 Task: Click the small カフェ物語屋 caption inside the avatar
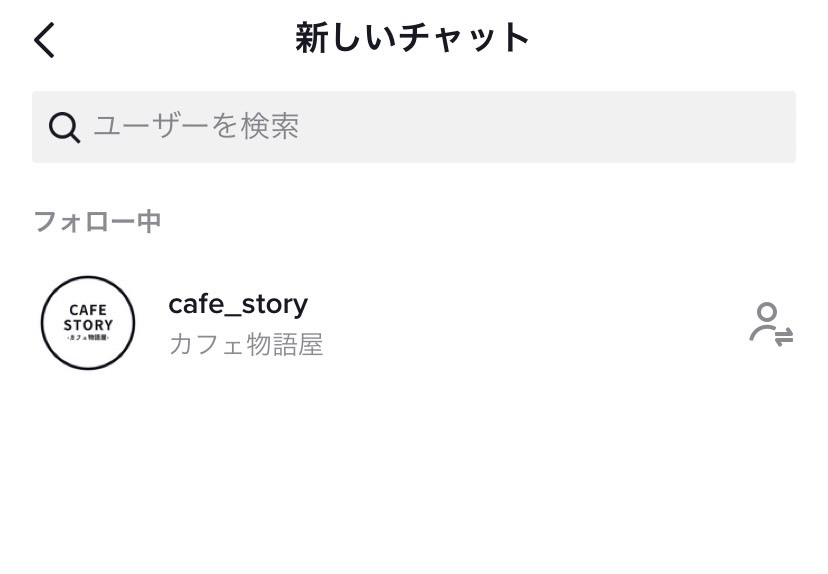click(x=88, y=337)
